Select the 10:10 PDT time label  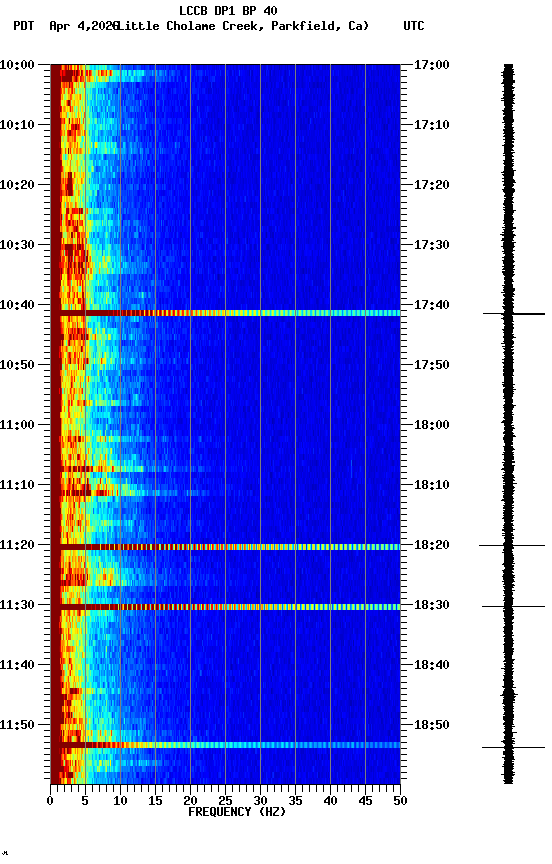click(x=17, y=125)
